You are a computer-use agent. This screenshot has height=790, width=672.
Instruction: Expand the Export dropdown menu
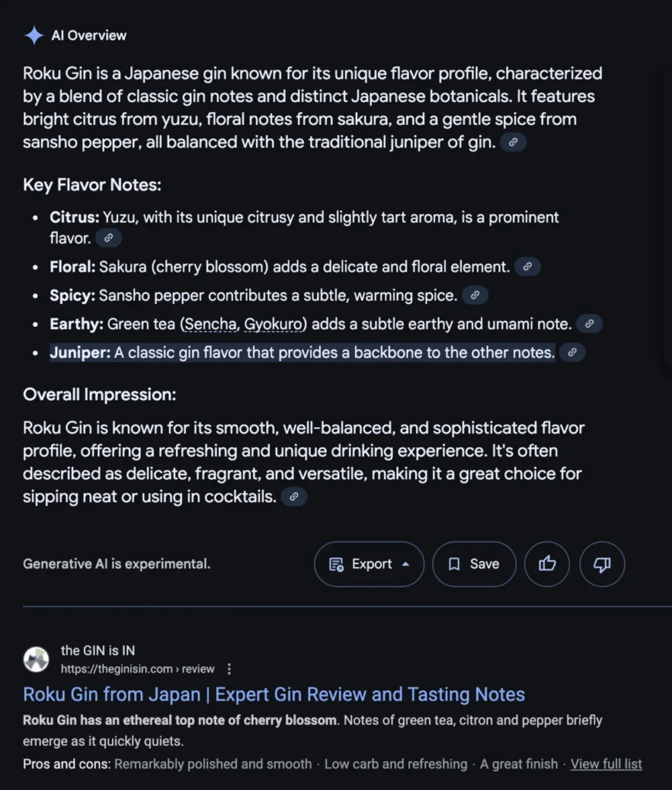click(x=370, y=564)
